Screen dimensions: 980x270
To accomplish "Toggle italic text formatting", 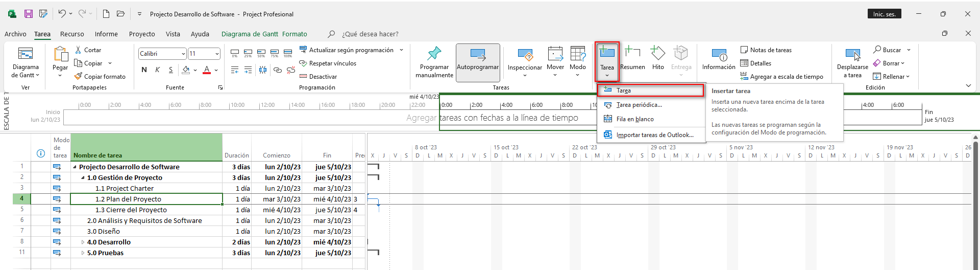I will pos(157,70).
